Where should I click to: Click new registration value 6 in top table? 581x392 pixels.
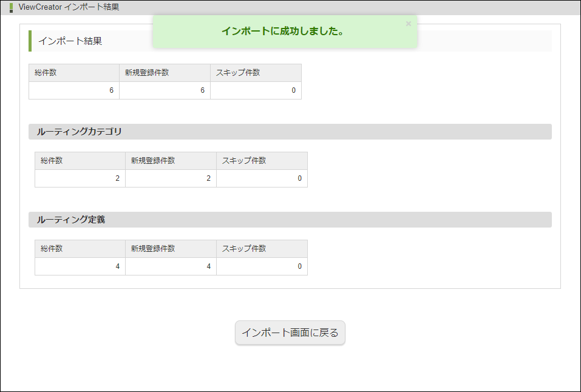[165, 90]
